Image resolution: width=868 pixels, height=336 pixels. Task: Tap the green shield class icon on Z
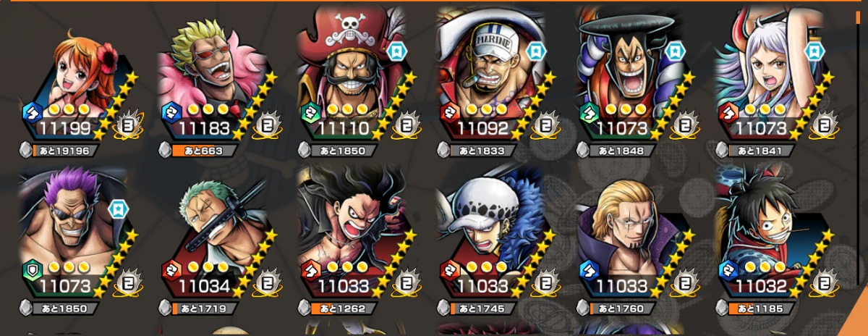tap(32, 271)
